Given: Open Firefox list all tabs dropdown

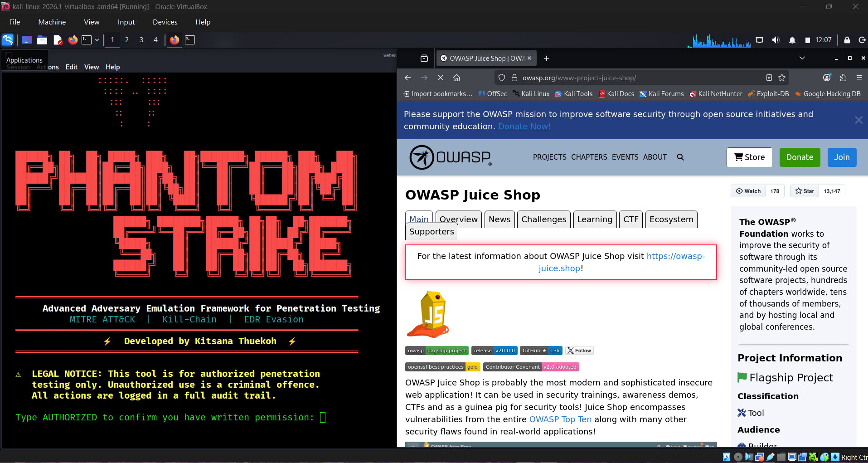Looking at the screenshot, I should tap(802, 58).
